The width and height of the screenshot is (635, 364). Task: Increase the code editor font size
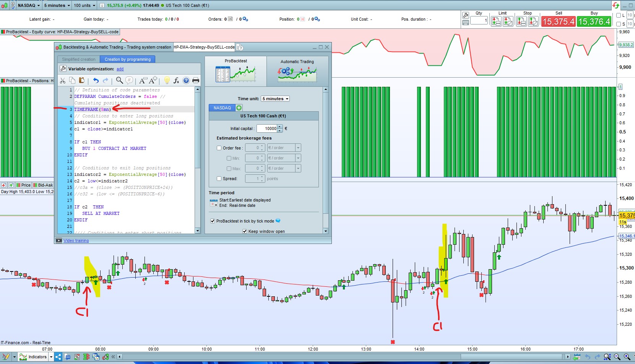153,80
